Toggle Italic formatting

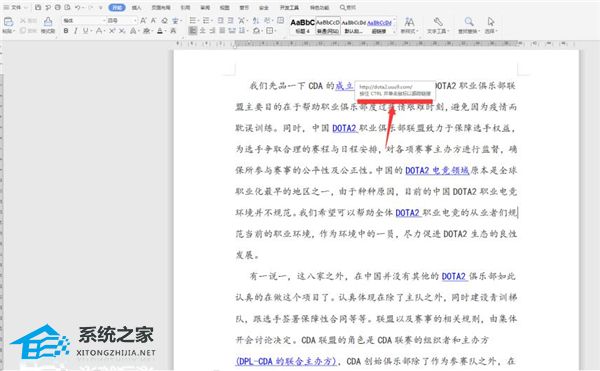(75, 31)
